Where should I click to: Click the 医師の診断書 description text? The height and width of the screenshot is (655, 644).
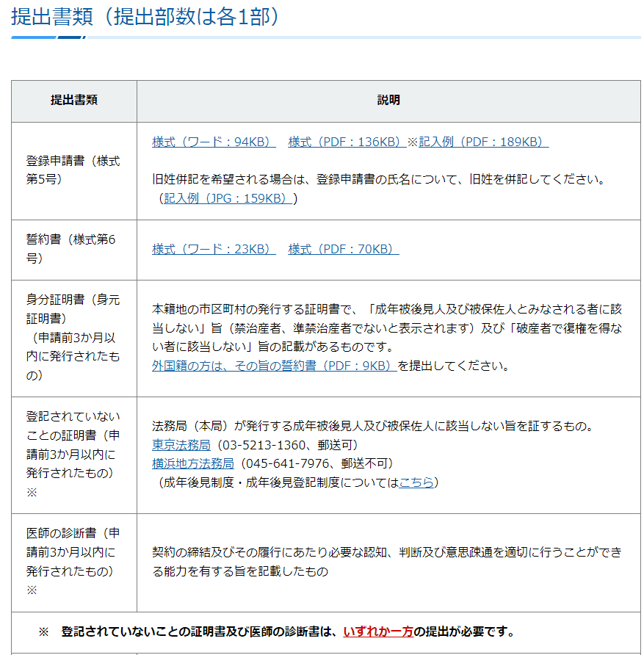coord(386,562)
